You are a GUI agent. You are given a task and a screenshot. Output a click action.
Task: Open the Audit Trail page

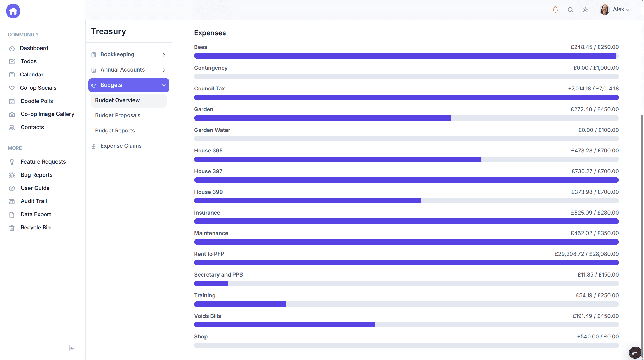coord(34,201)
